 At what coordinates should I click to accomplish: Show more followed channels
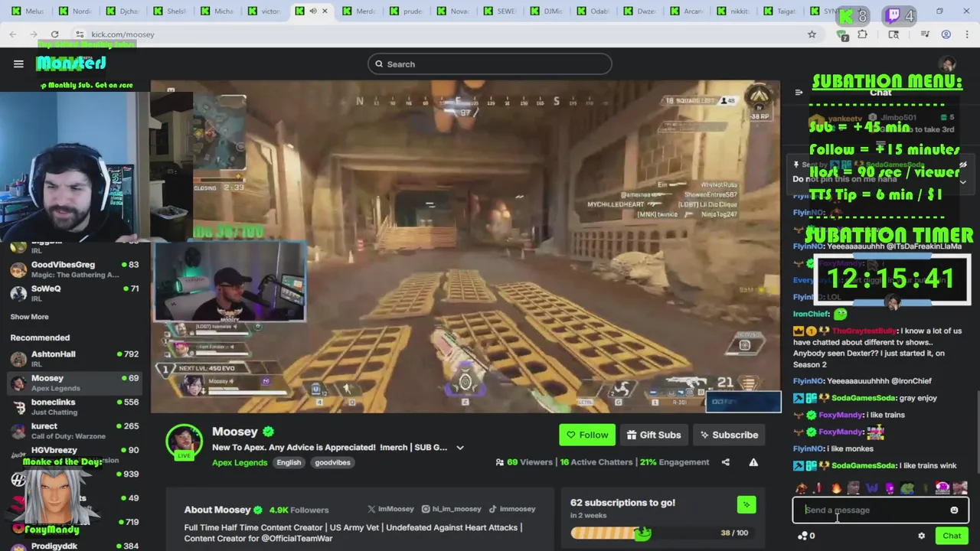29,317
